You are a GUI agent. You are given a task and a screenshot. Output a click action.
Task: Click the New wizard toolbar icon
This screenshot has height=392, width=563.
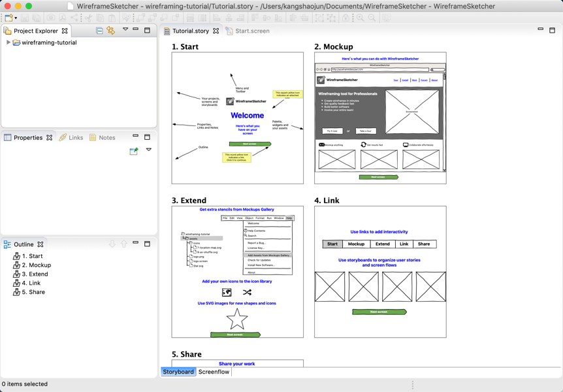[x=8, y=18]
